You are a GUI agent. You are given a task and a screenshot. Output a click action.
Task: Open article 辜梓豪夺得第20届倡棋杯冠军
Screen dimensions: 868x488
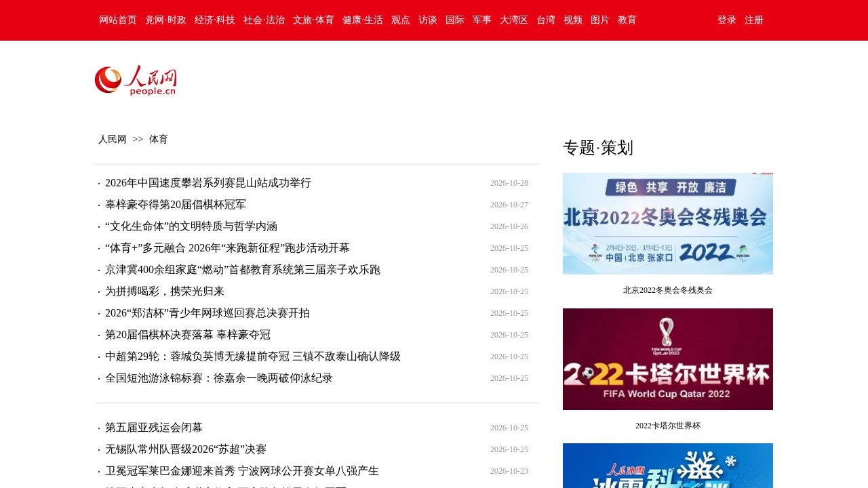point(176,205)
